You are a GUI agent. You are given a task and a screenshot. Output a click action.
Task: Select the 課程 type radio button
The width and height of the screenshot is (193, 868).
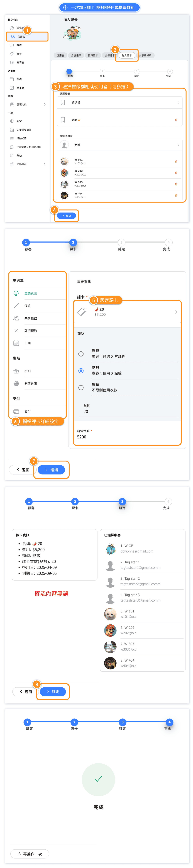(81, 354)
